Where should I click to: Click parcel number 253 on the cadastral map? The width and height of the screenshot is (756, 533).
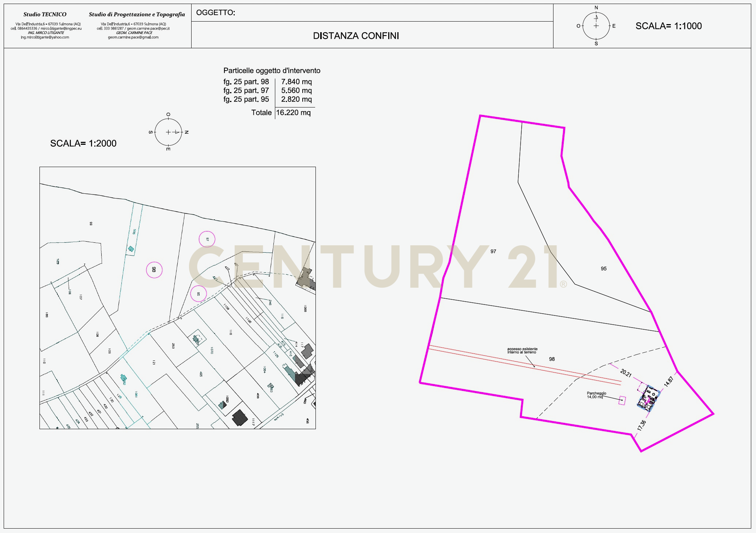(173, 345)
